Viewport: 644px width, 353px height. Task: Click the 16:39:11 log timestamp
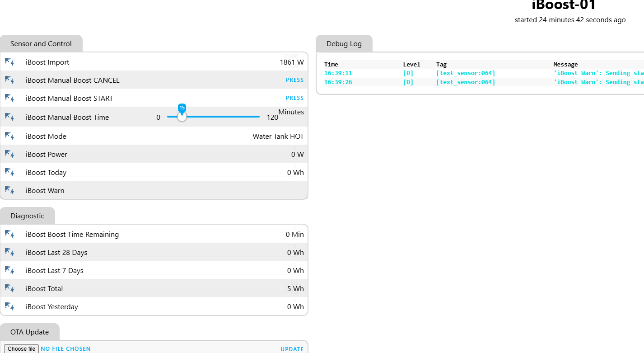(338, 73)
